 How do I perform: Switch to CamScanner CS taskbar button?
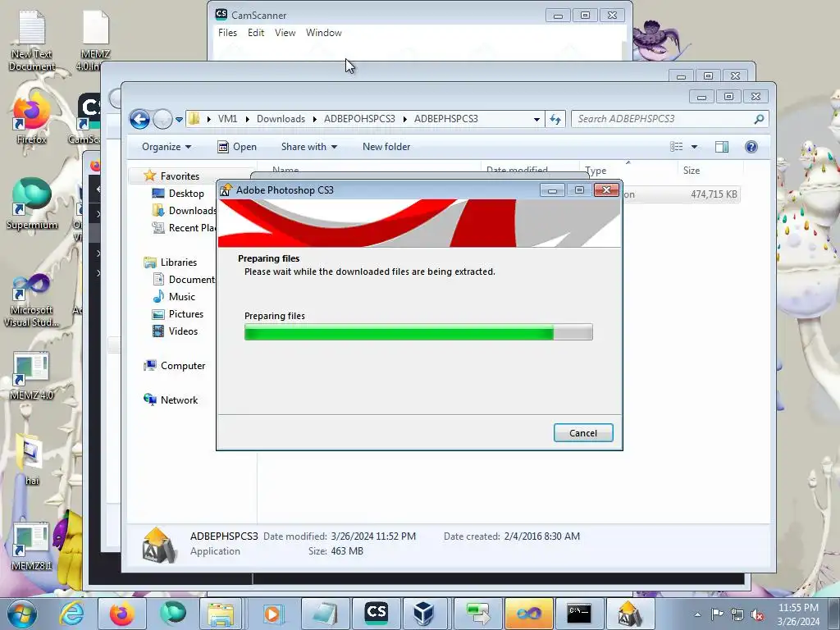tap(376, 614)
